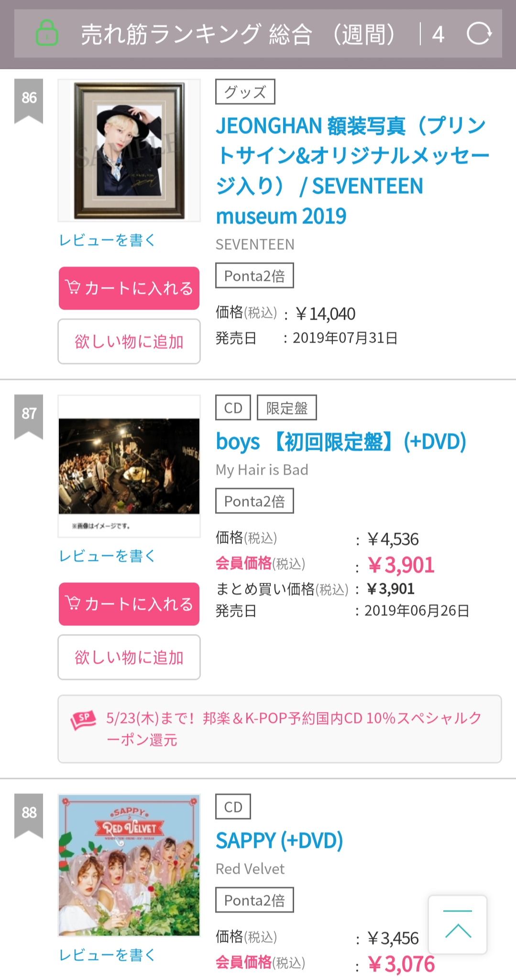Add JEONGHAN framed photo to cart
Screen dimensions: 516x980
(129, 288)
